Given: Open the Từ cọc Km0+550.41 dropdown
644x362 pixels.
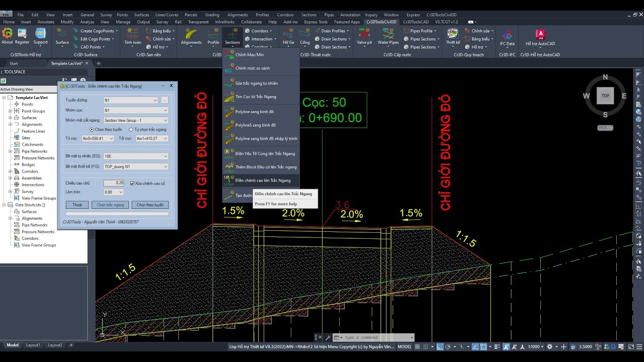Looking at the screenshot, I should [x=98, y=138].
